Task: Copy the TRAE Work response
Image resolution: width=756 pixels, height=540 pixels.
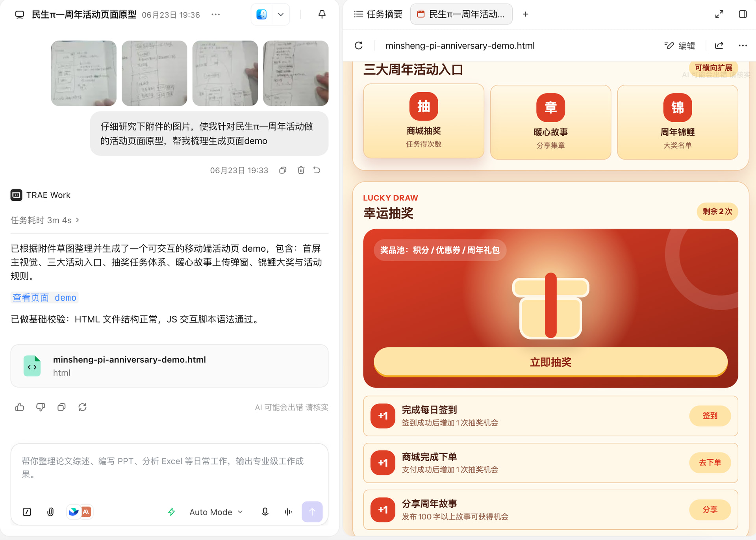Action: (x=61, y=407)
